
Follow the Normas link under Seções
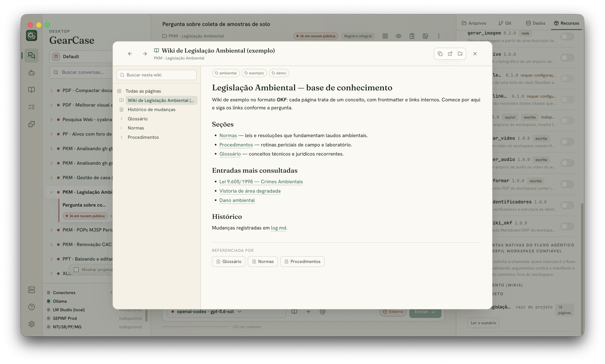(x=228, y=135)
